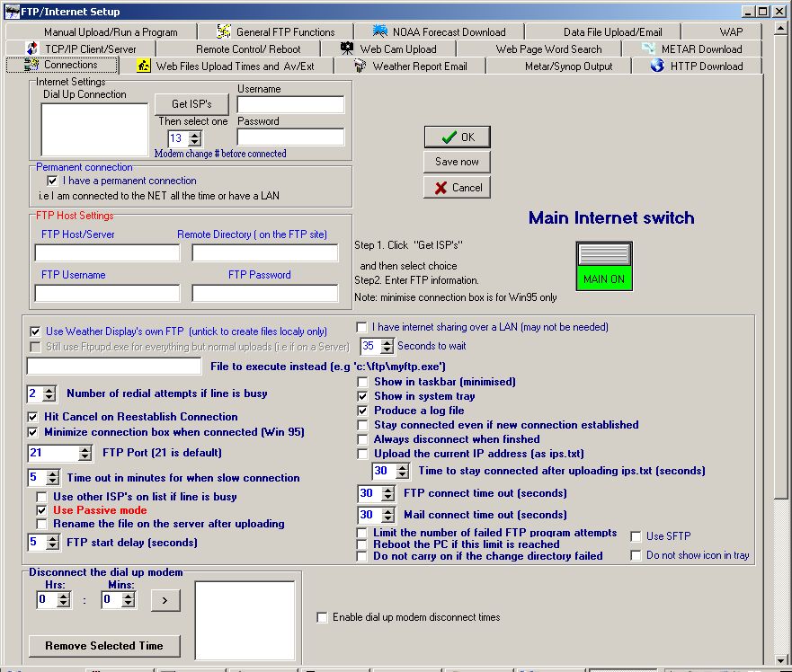Screen dimensions: 792x672
Task: Check 'Reboot the PC if this limit is reached'
Action: pos(361,544)
